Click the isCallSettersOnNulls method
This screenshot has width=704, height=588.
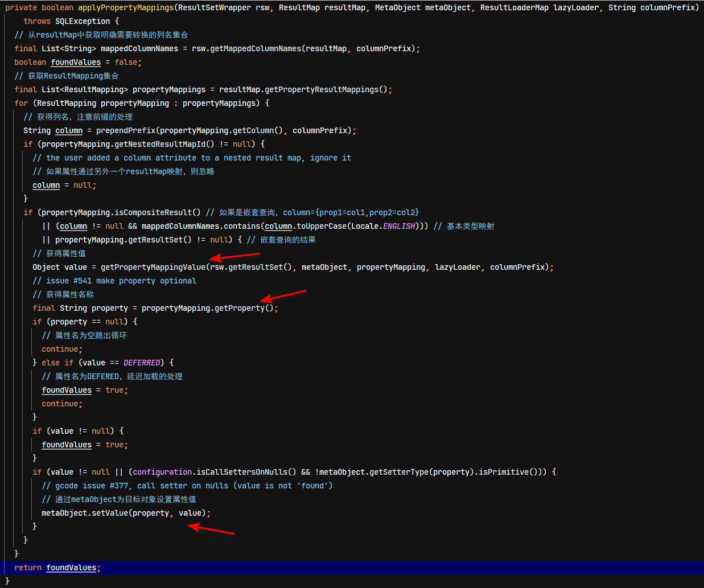(x=242, y=472)
